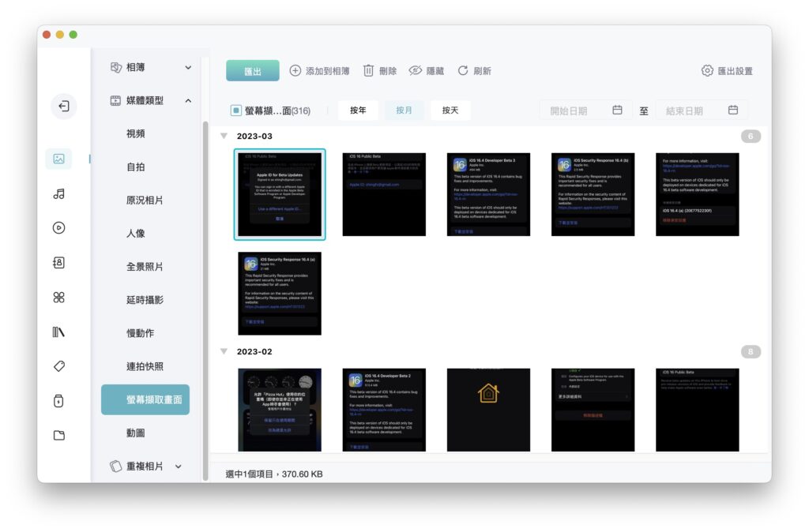Switch grouping to 按年
809x532 pixels.
[358, 111]
